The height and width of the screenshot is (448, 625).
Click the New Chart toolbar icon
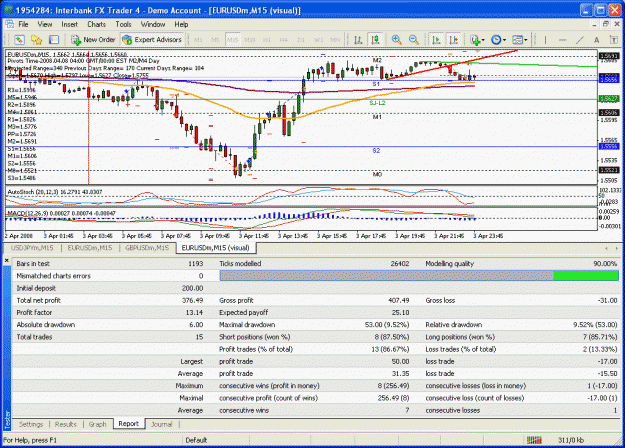(x=19, y=39)
